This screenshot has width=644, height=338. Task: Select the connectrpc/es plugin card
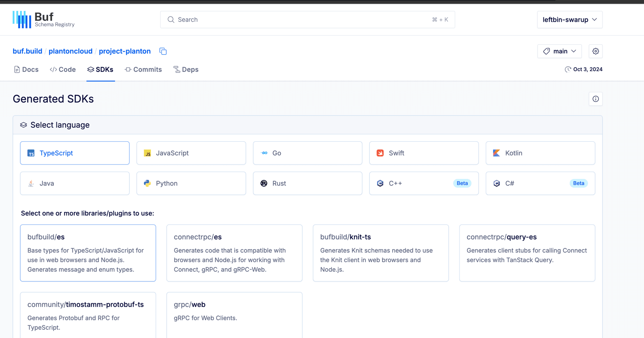pos(234,253)
